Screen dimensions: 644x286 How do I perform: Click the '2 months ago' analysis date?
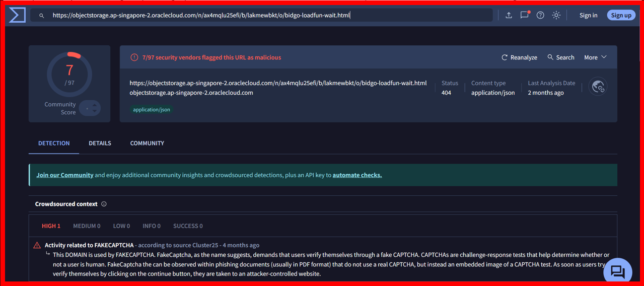(546, 93)
